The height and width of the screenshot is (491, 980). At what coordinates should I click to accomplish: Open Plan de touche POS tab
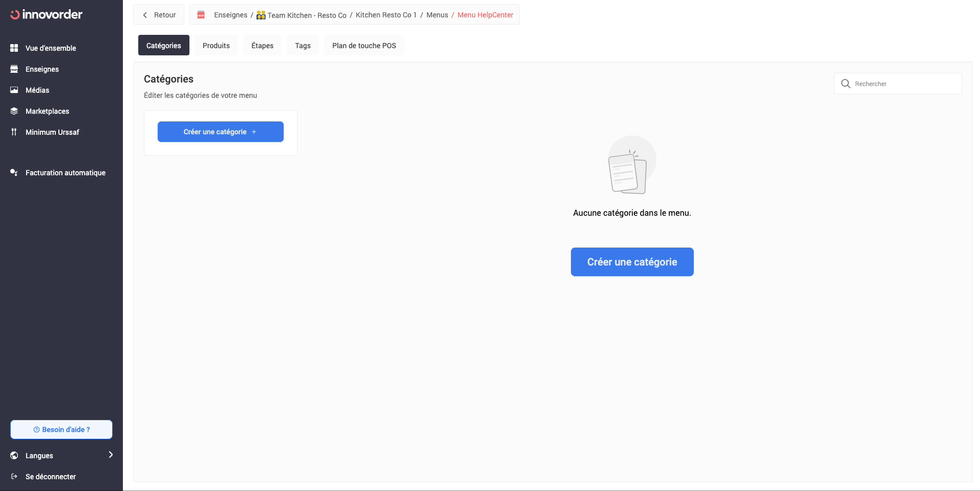(364, 46)
